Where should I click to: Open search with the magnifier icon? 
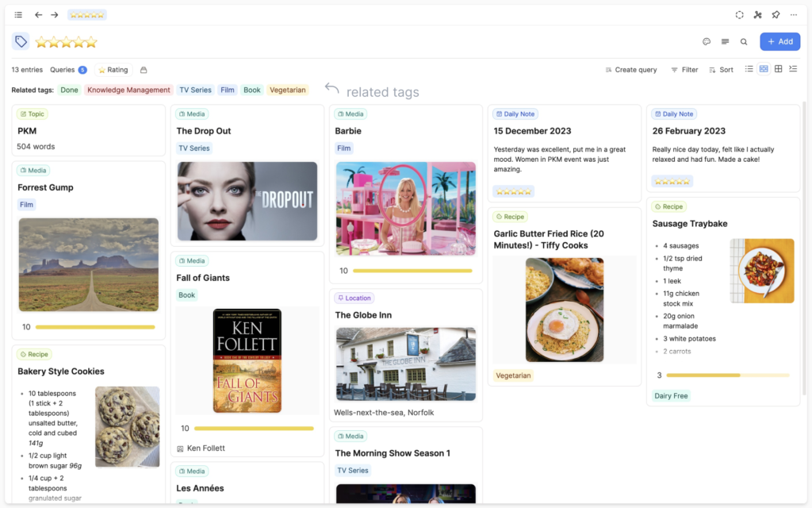[x=743, y=41]
